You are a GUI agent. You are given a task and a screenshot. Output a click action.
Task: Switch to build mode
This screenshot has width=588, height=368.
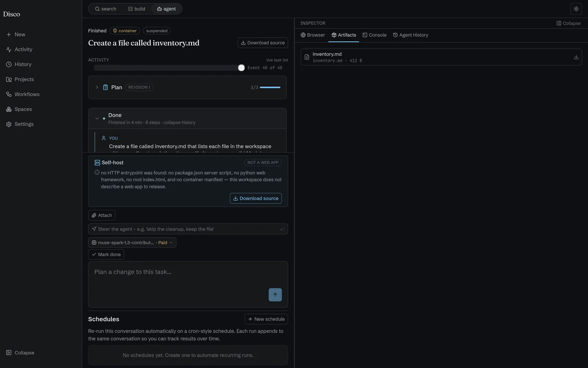tap(136, 9)
